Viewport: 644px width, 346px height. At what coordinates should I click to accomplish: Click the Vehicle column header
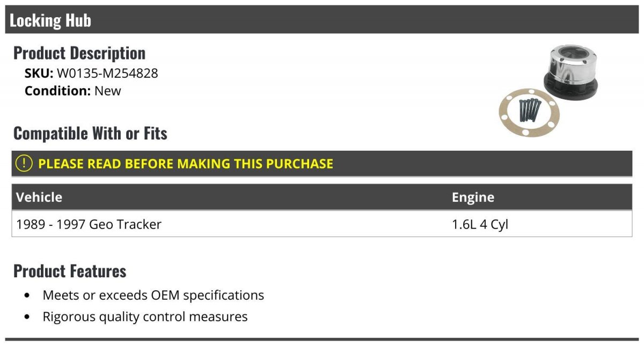click(39, 197)
